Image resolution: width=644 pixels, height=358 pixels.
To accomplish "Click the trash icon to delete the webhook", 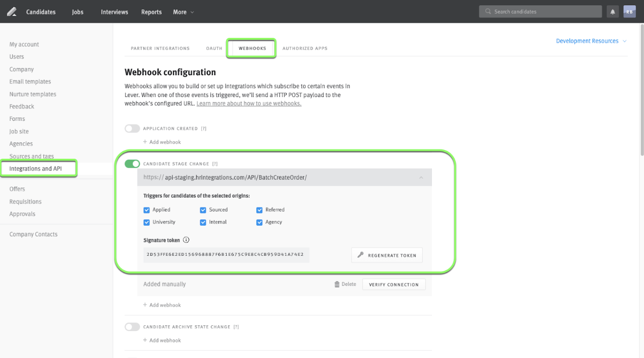I will [336, 284].
